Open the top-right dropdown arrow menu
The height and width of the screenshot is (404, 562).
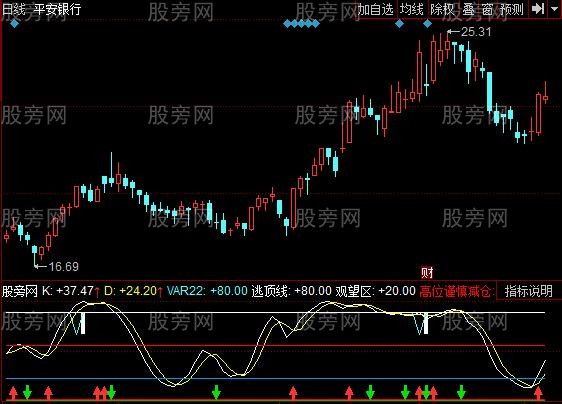pyautogui.click(x=554, y=9)
